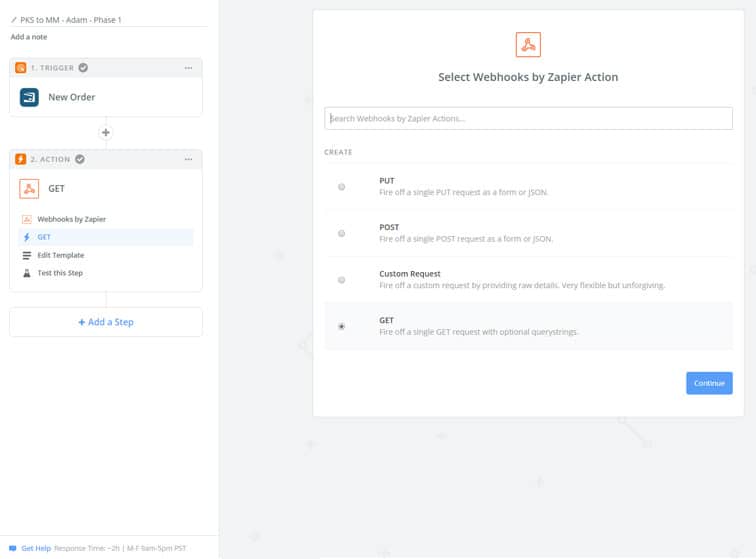Open Webhooks by Zapier app selection
756x559 pixels.
coord(71,219)
